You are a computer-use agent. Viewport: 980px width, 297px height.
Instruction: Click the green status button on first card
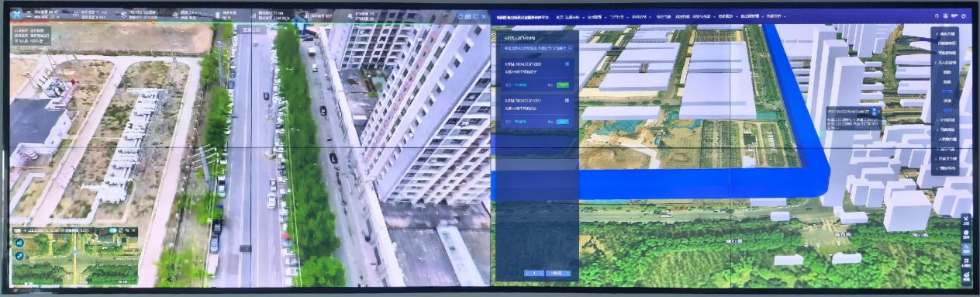pos(563,85)
